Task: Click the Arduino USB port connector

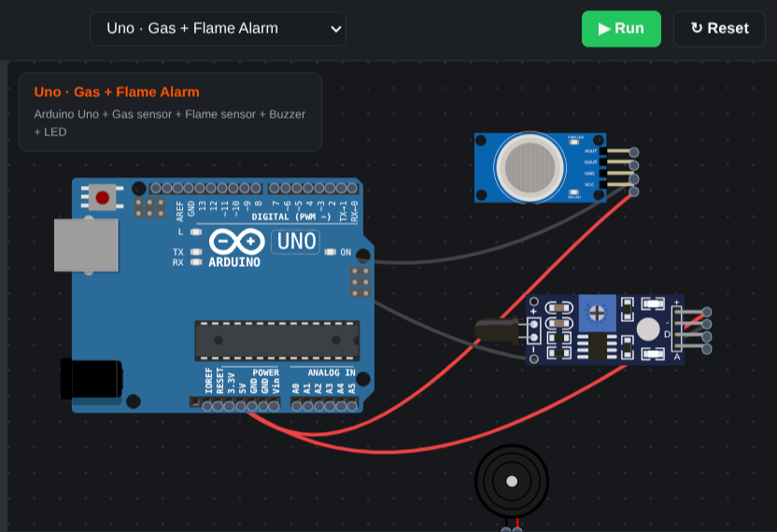Action: [86, 245]
